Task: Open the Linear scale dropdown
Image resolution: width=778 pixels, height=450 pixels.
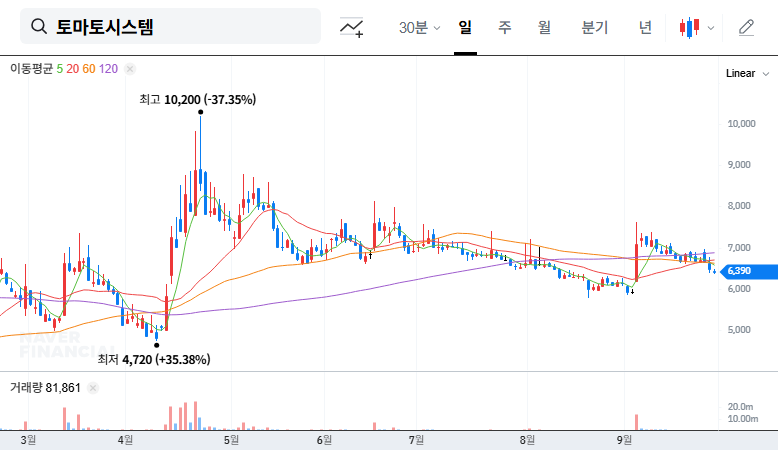Action: pos(747,73)
